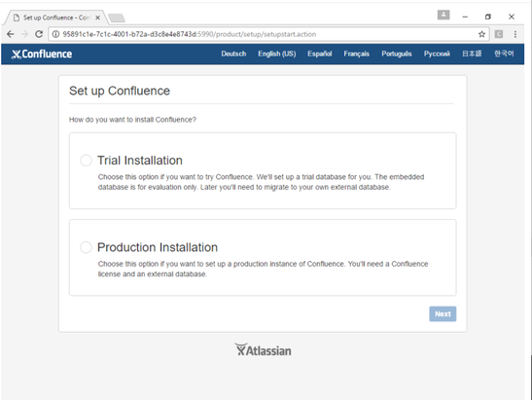
Task: Switch language to English (US)
Action: (x=277, y=54)
